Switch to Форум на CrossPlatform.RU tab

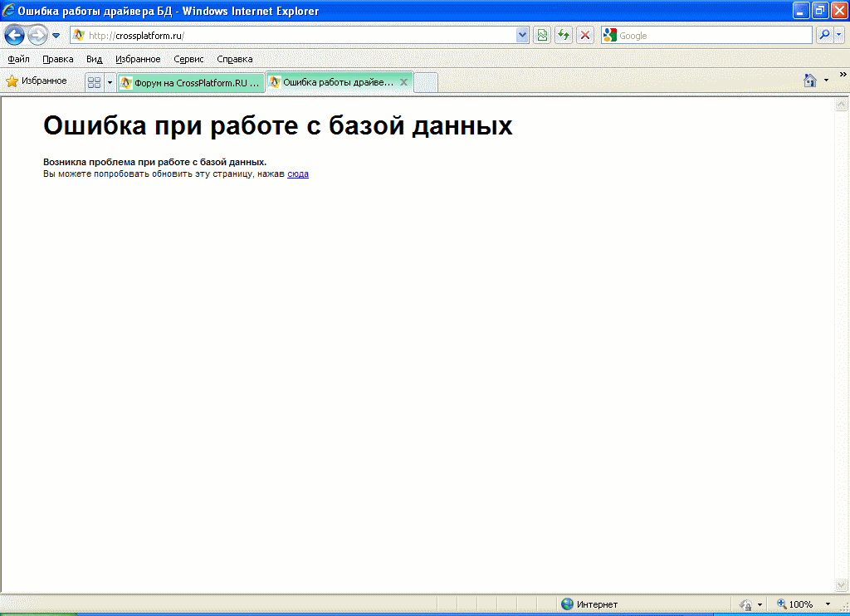pyautogui.click(x=191, y=83)
